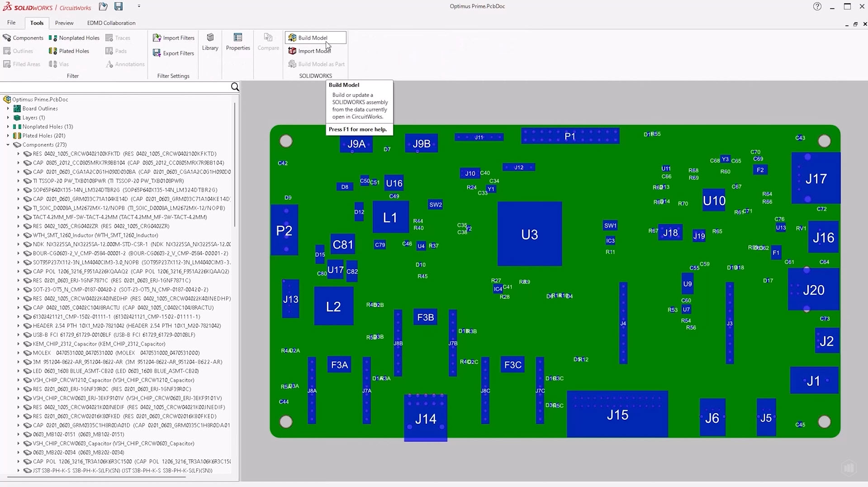Viewport: 868px width, 487px height.
Task: Switch to the Preview tab
Action: pos(64,23)
